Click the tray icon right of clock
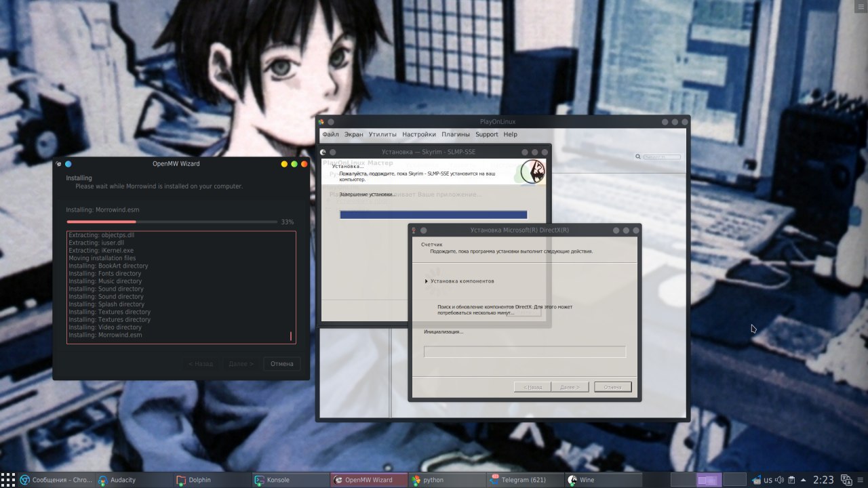This screenshot has height=488, width=868. [845, 480]
